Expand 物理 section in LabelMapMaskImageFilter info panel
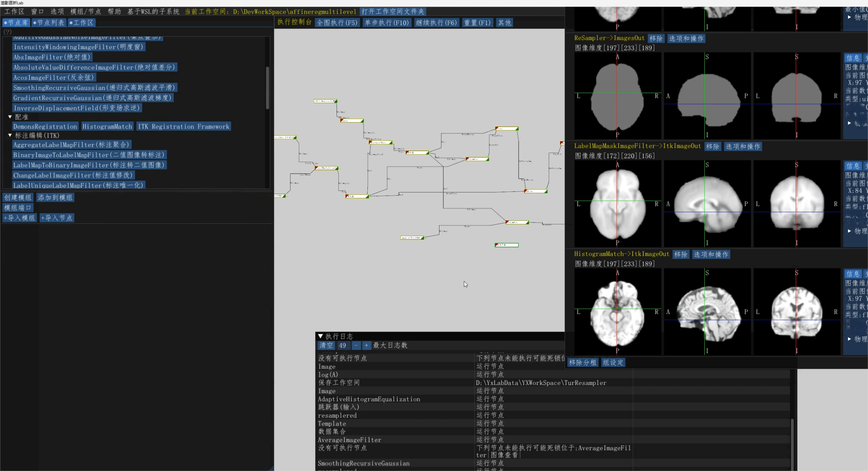The image size is (868, 471). point(849,231)
